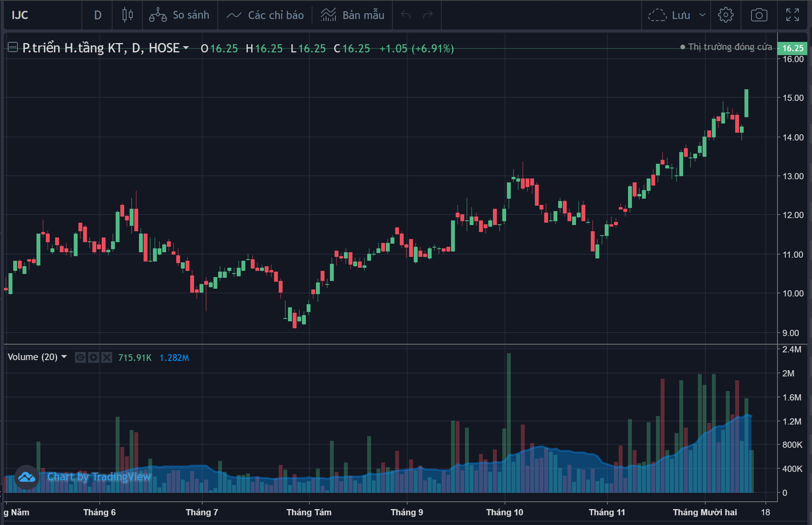Click the Chart by TradingView link
This screenshot has height=525, width=812.
point(99,477)
